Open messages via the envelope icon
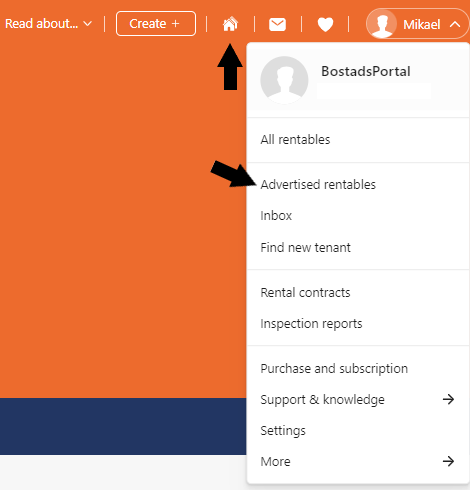Image resolution: width=470 pixels, height=490 pixels. click(x=277, y=24)
